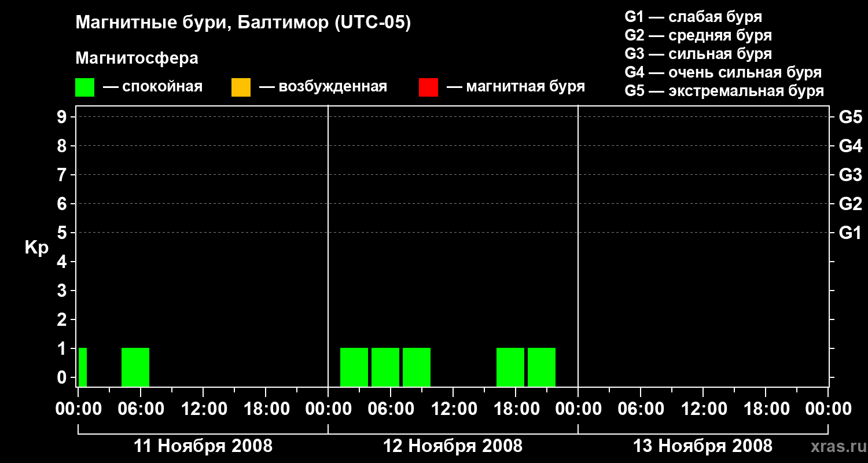The height and width of the screenshot is (463, 868).
Task: Click the 'G3 — сильная буря' description line
Action: point(698,54)
